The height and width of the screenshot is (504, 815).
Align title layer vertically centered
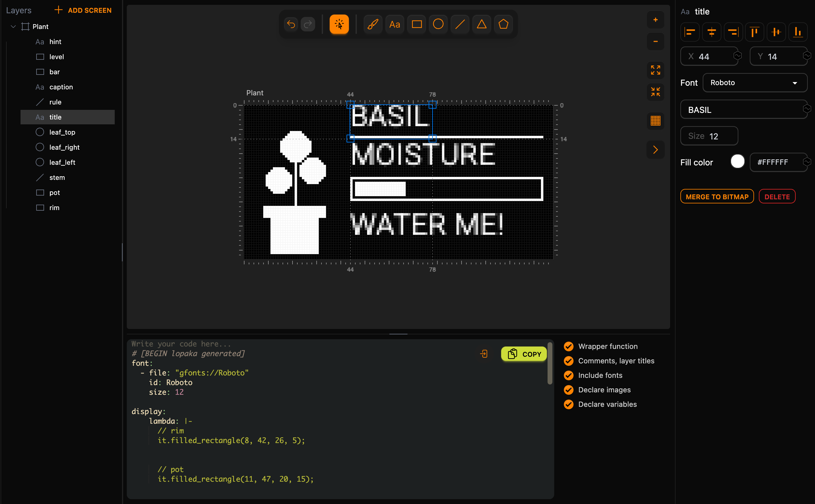tap(776, 32)
